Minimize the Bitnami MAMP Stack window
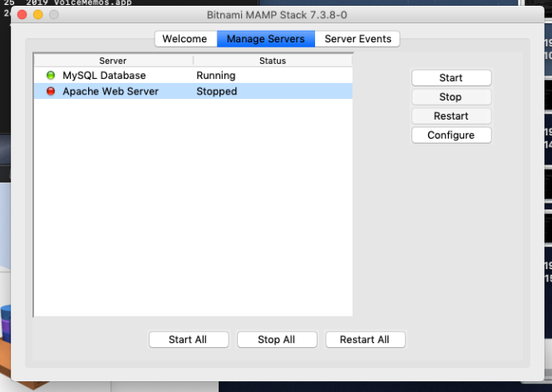 (38, 15)
